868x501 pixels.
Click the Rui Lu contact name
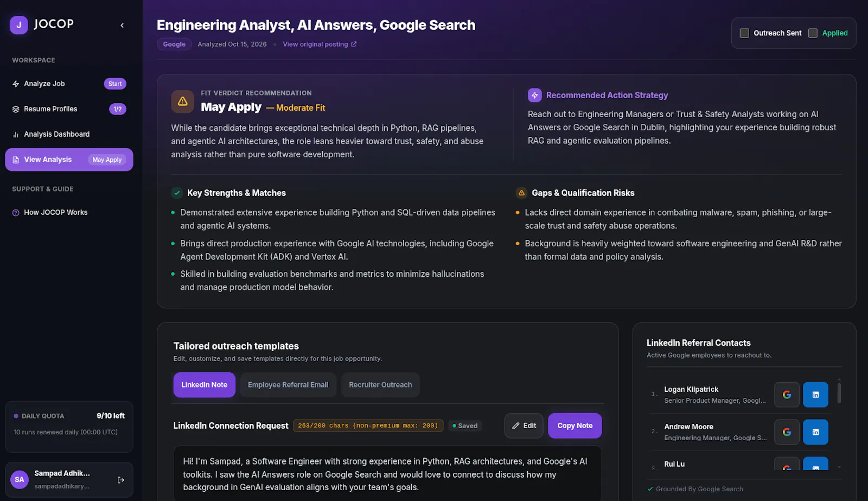[674, 464]
